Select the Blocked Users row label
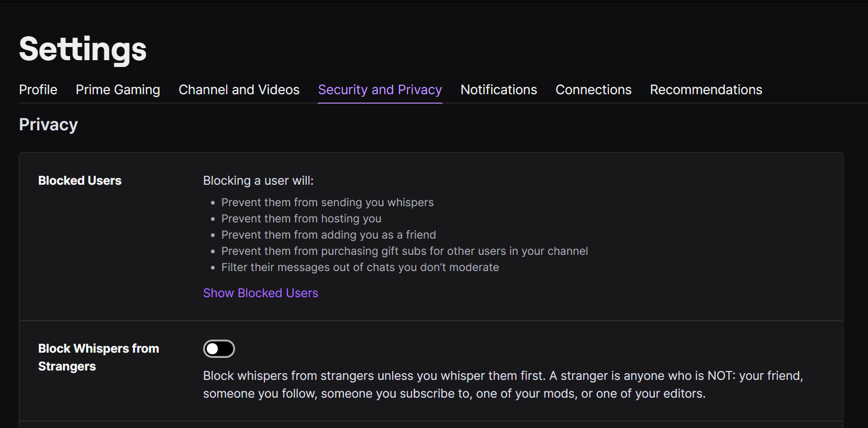This screenshot has height=428, width=868. coord(80,181)
